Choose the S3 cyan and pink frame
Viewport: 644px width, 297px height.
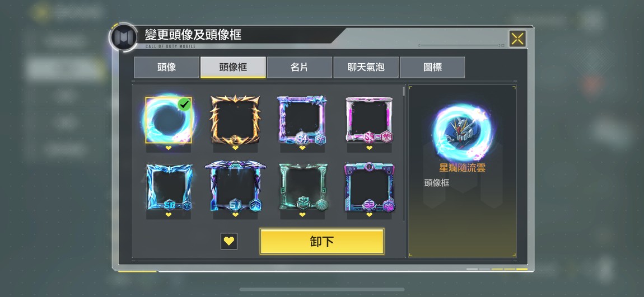click(369, 187)
